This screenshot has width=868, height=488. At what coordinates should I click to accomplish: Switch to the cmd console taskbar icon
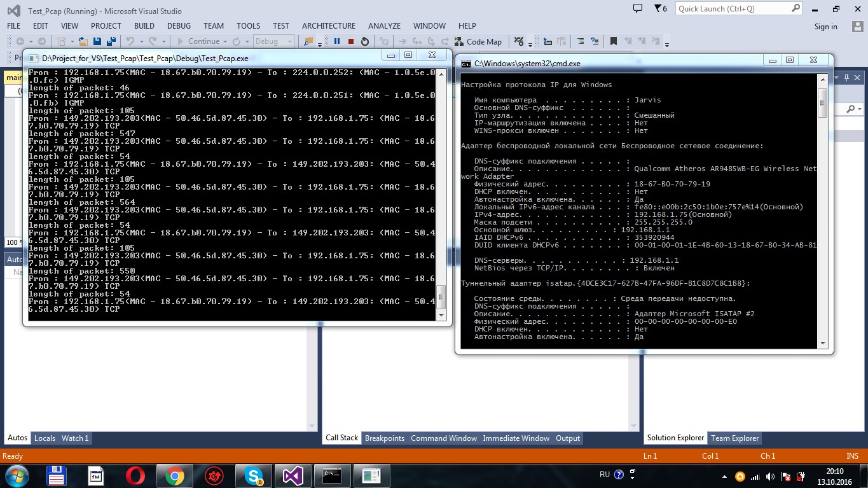pyautogui.click(x=332, y=476)
